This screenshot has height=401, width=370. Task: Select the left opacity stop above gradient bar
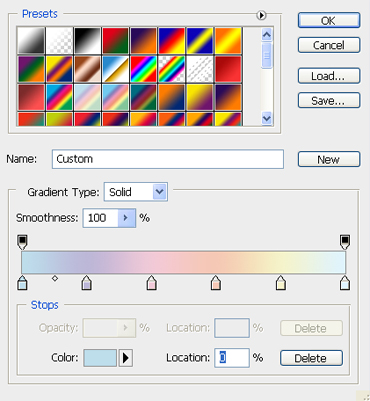tap(22, 242)
